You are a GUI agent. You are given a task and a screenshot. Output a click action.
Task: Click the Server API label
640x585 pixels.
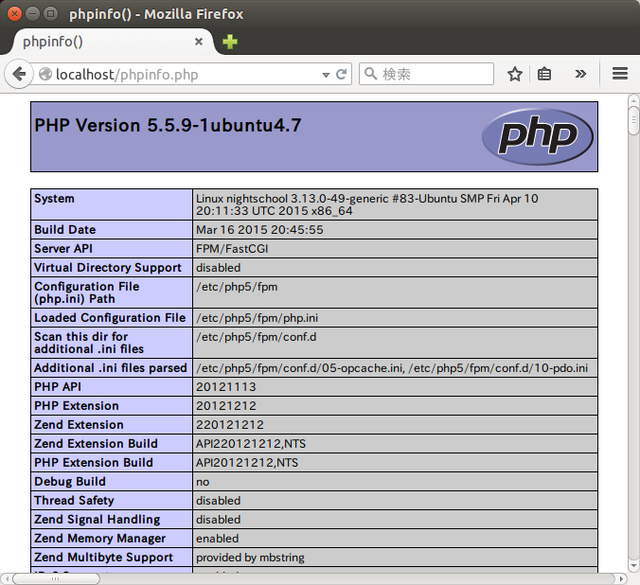(63, 249)
